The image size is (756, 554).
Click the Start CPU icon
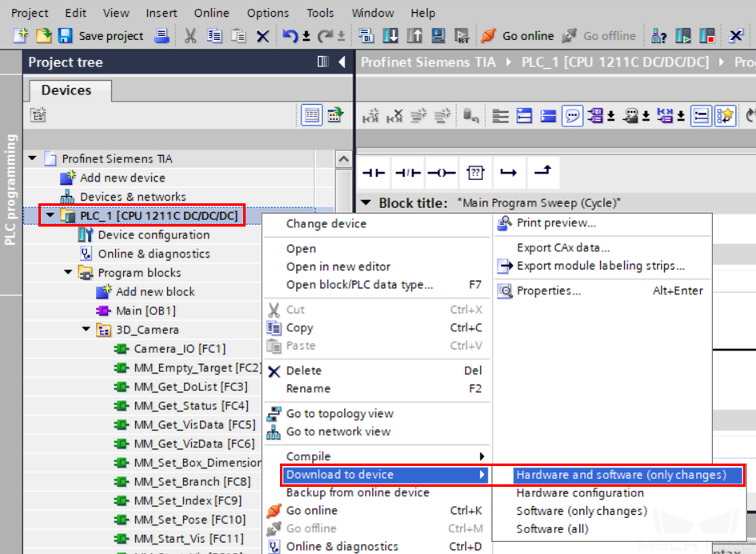point(682,36)
